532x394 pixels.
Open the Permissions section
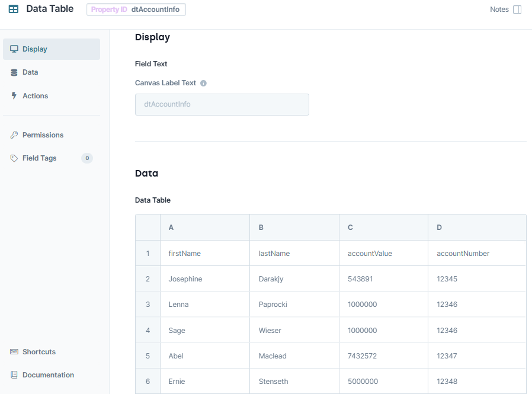pos(43,134)
